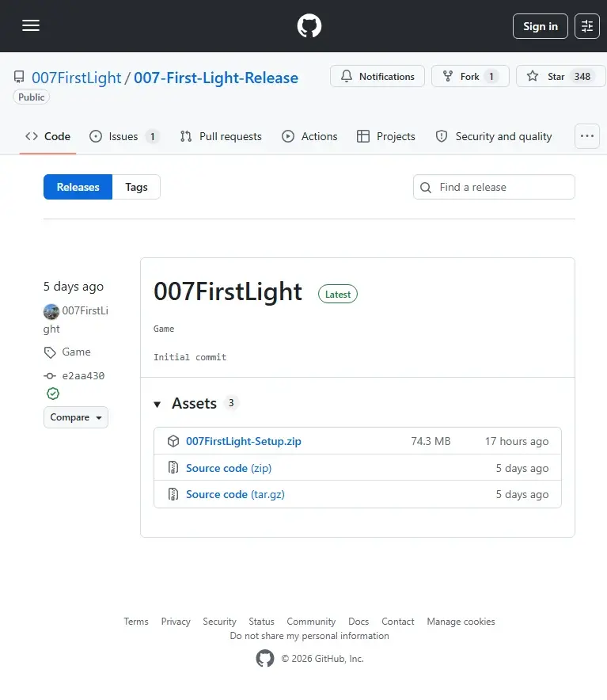
Task: Download Source code (tar.gz)
Action: [x=235, y=495]
